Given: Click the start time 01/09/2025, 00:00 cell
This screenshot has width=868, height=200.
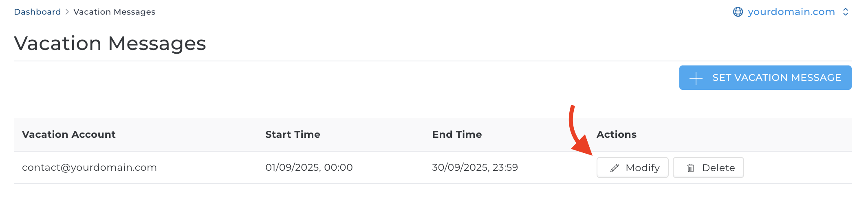Looking at the screenshot, I should (x=309, y=167).
